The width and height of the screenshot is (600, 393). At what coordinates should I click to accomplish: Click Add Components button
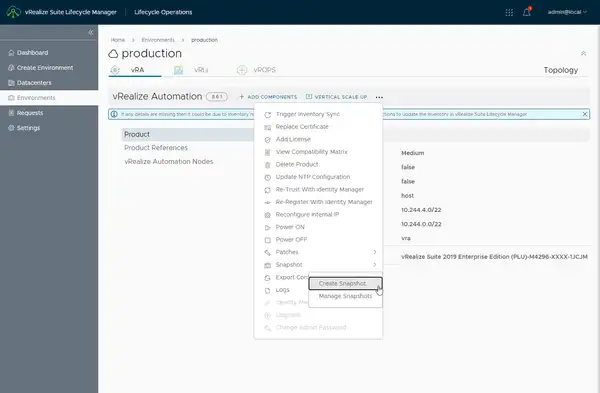click(x=268, y=97)
